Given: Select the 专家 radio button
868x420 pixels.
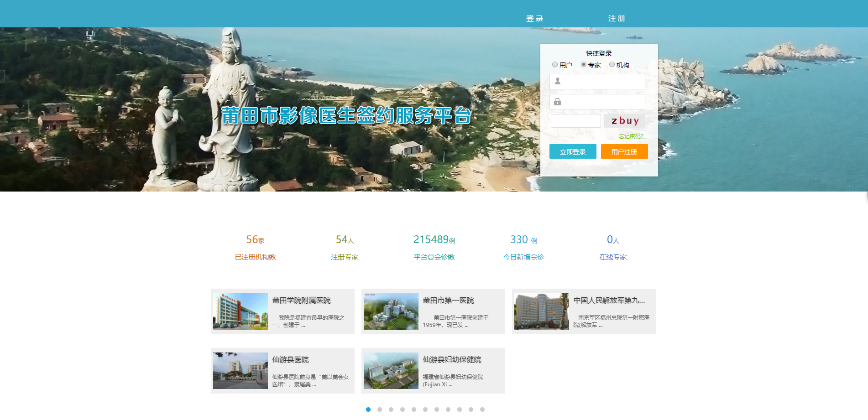Looking at the screenshot, I should 584,65.
